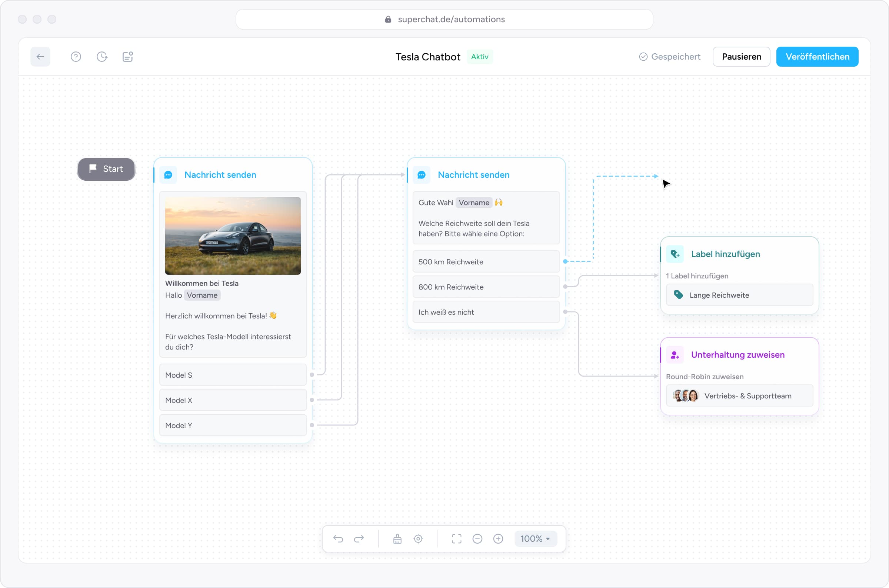Open the help question mark icon
The height and width of the screenshot is (588, 889).
pyautogui.click(x=76, y=57)
